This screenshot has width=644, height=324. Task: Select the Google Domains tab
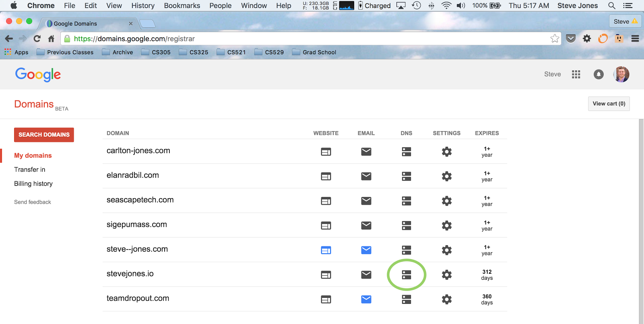click(x=89, y=24)
